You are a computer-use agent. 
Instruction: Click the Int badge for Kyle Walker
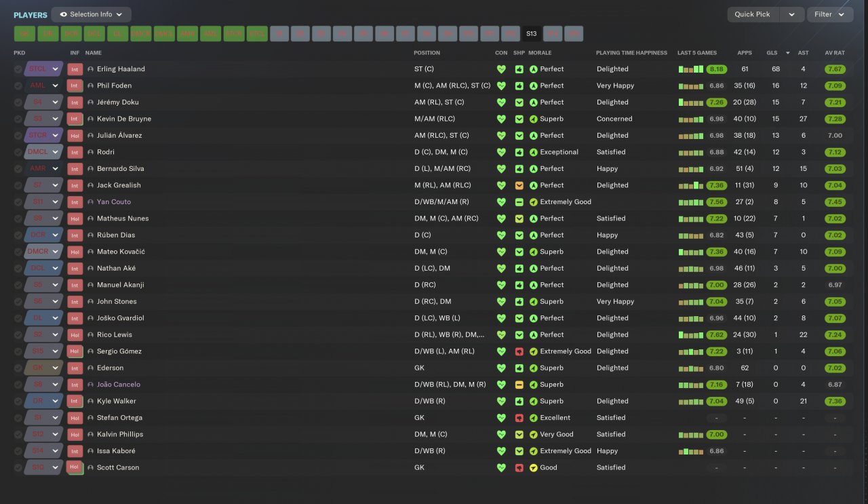[x=75, y=402]
